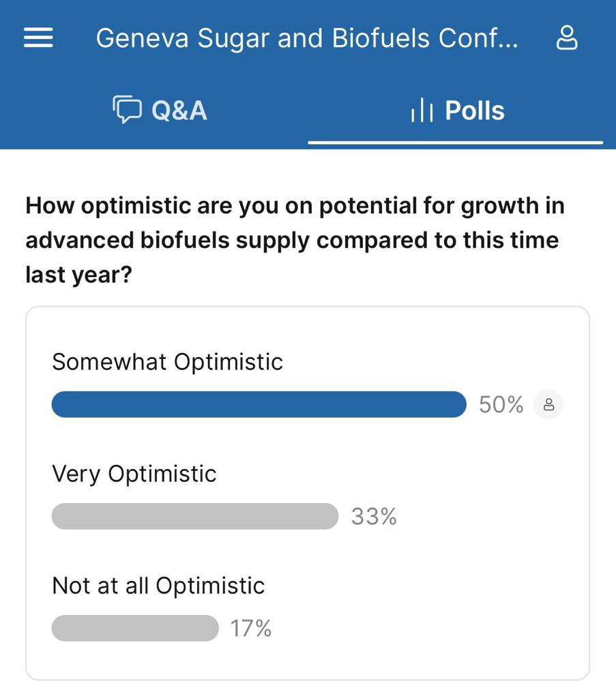Select the Polls tab label
Image resolution: width=616 pixels, height=699 pixels.
474,111
